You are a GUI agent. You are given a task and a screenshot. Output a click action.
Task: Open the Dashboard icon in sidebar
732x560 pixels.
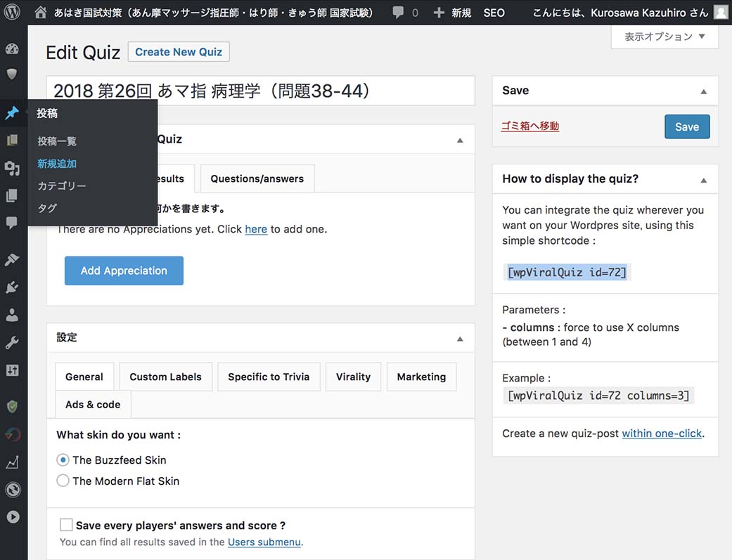tap(12, 49)
